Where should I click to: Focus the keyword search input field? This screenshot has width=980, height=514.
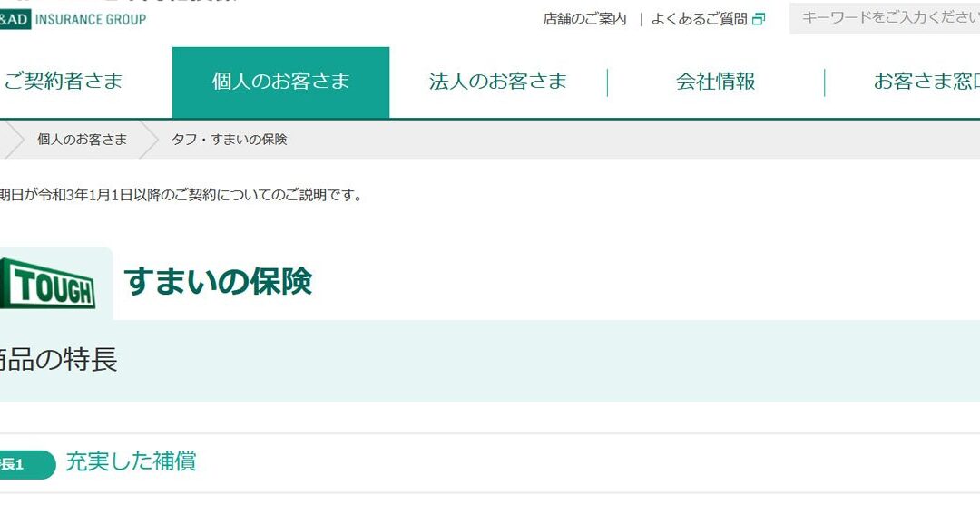885,18
